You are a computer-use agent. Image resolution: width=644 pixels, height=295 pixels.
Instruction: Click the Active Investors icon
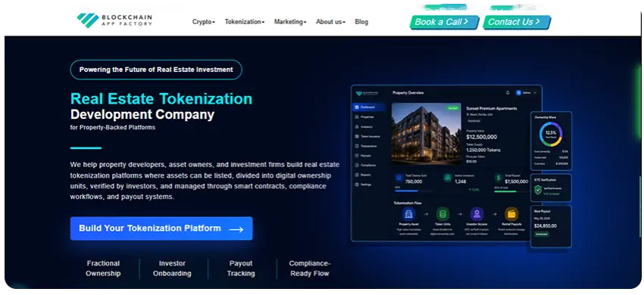tap(448, 178)
